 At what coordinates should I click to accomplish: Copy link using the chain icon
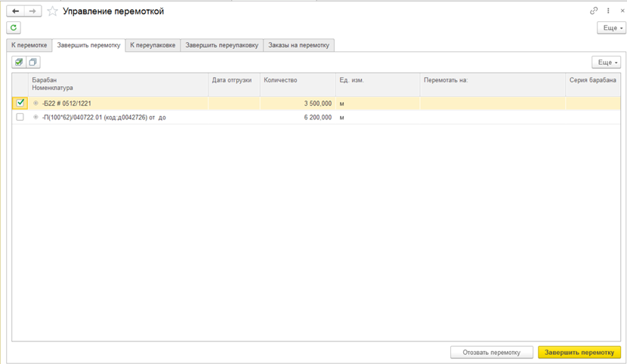(594, 11)
